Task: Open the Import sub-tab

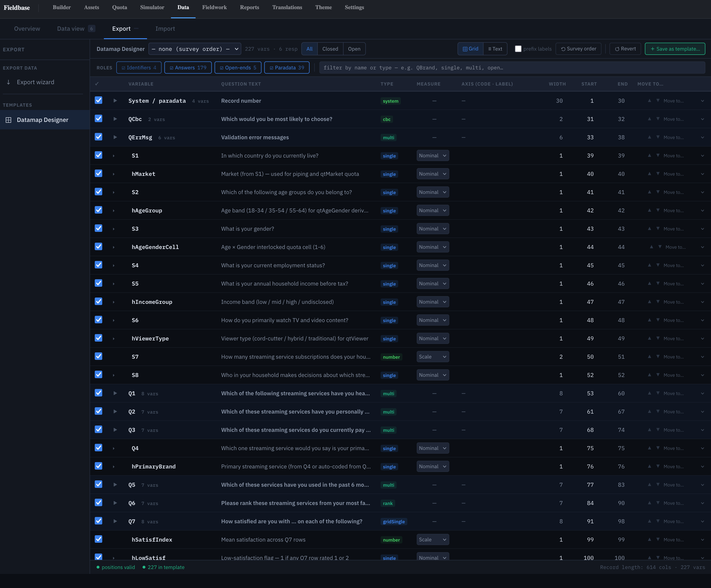Action: point(165,28)
